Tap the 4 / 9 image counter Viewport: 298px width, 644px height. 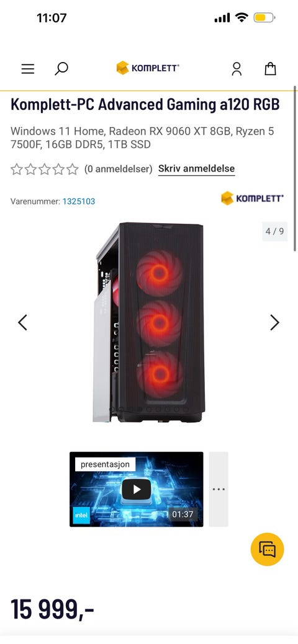click(274, 231)
